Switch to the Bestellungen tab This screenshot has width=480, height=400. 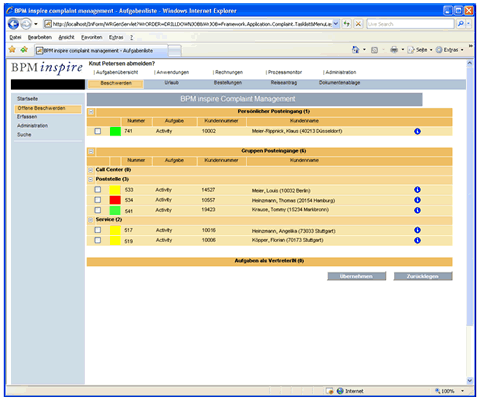[x=228, y=83]
